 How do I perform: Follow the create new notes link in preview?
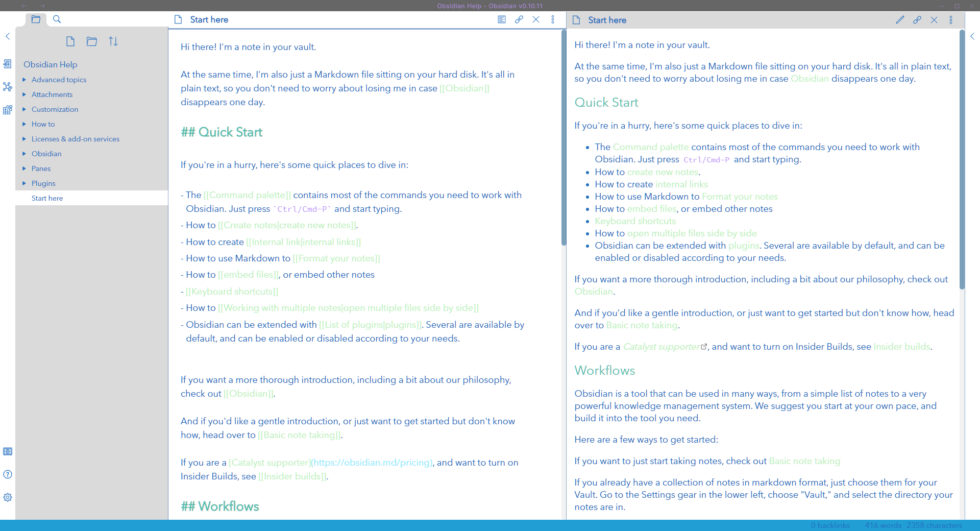663,172
